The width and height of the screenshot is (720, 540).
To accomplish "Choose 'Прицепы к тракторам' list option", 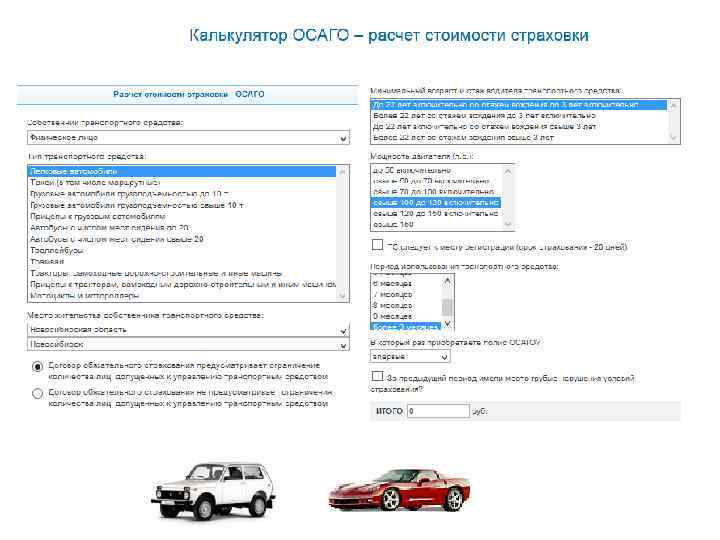I will (x=182, y=284).
